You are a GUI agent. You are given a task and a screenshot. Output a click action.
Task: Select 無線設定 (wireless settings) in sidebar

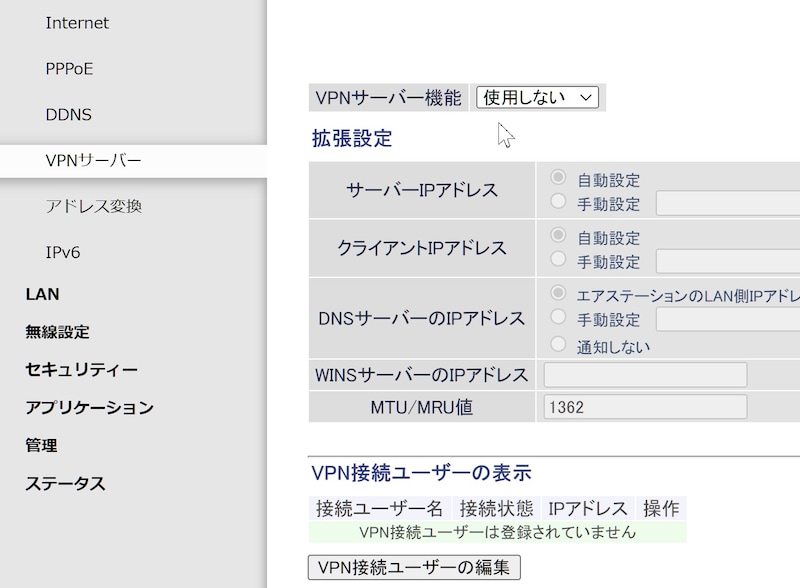(56, 331)
